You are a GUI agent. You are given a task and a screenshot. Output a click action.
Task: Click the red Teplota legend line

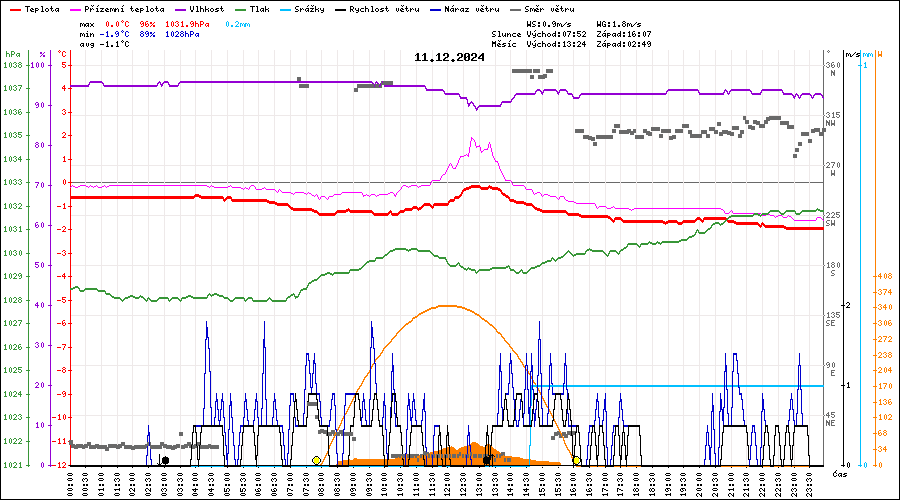tap(13, 9)
